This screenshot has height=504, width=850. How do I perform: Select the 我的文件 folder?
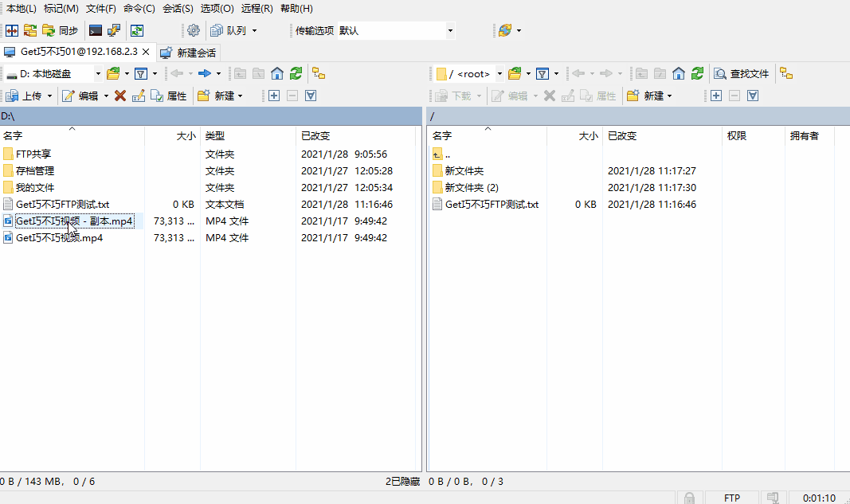(x=35, y=188)
